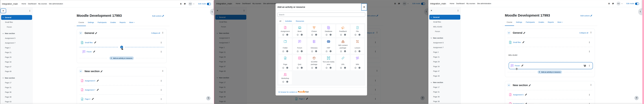Viewport: 644px width, 104px height.
Task: Toggle Edit mode switch in right window
Action: pos(637,4)
